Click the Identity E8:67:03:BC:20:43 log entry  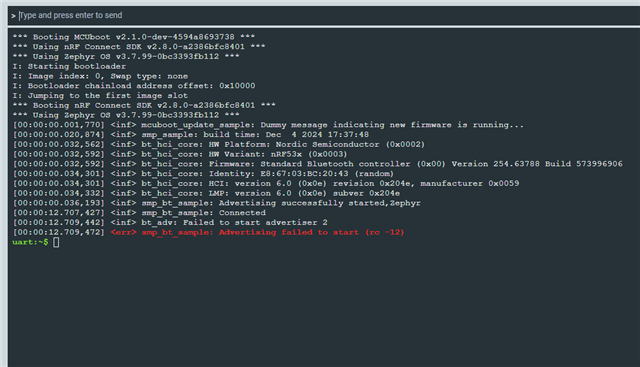click(x=203, y=173)
